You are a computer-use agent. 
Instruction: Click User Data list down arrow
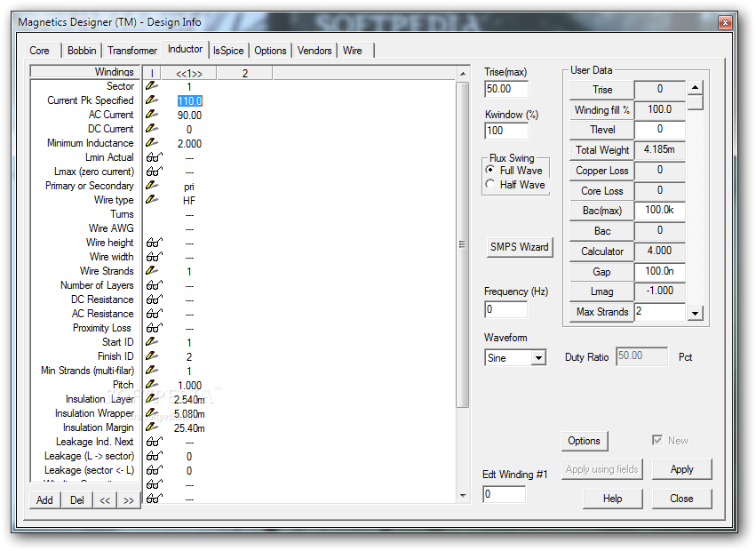pyautogui.click(x=695, y=313)
